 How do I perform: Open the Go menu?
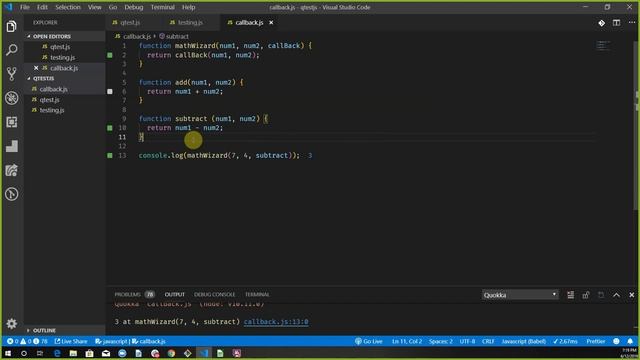point(113,7)
